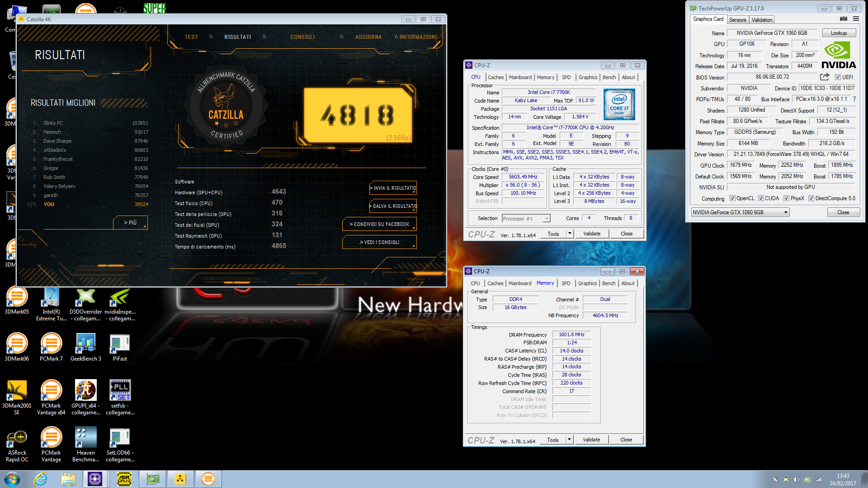Open File Explorer taskbar icon
Screen dimensions: 868x488
coord(68,479)
